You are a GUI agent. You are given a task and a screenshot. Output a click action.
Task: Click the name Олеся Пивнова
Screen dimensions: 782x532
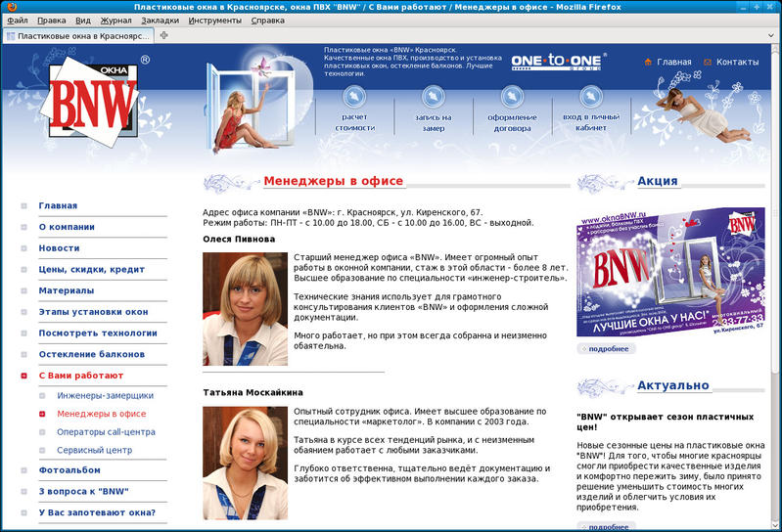click(x=239, y=239)
